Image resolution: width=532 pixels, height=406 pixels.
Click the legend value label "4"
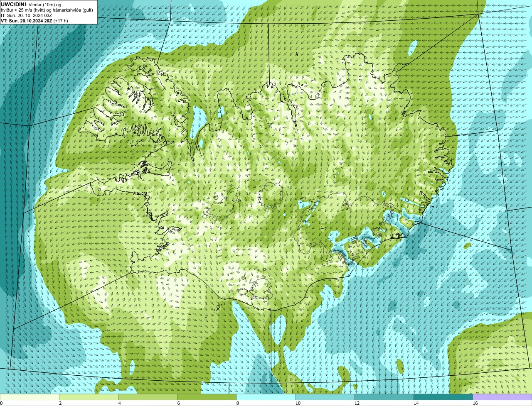(x=119, y=403)
